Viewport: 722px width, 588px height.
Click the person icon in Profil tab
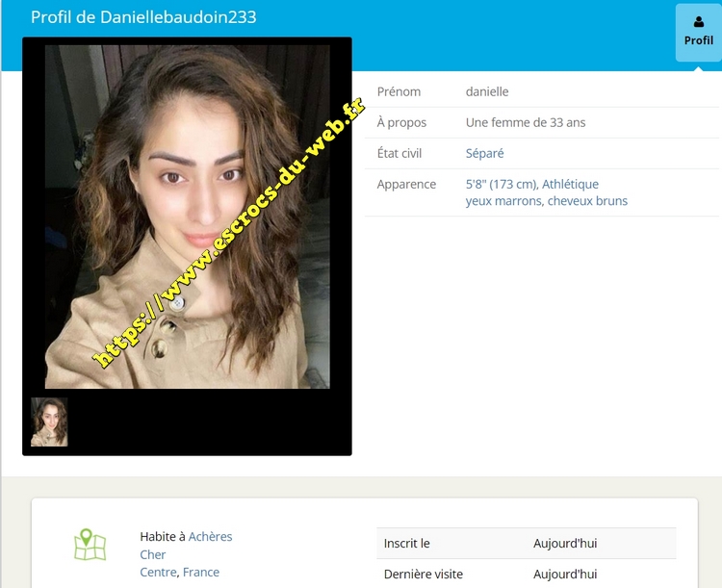point(698,22)
